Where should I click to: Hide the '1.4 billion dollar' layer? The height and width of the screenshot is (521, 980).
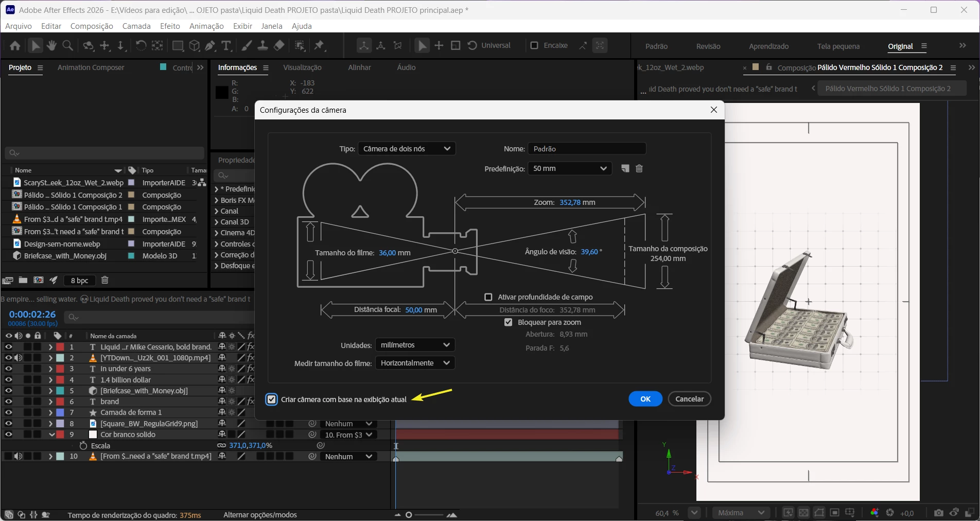tap(8, 379)
